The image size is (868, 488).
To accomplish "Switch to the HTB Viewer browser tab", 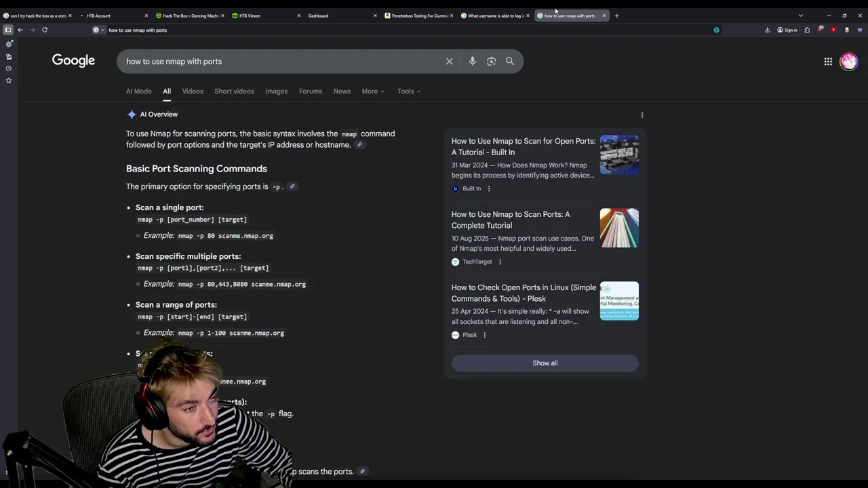I will 265,16.
